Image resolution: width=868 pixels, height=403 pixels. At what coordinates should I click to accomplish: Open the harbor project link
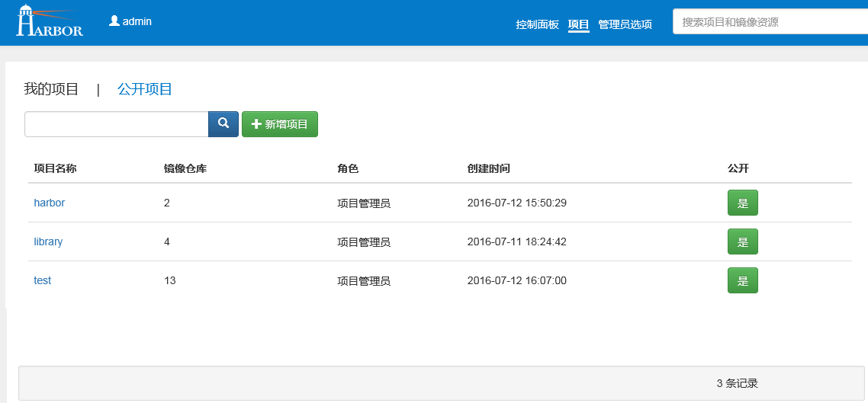[50, 203]
